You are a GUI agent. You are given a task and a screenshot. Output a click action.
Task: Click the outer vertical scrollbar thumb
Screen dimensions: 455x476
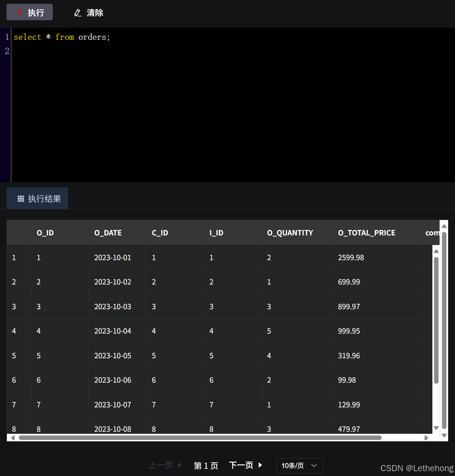click(444, 330)
